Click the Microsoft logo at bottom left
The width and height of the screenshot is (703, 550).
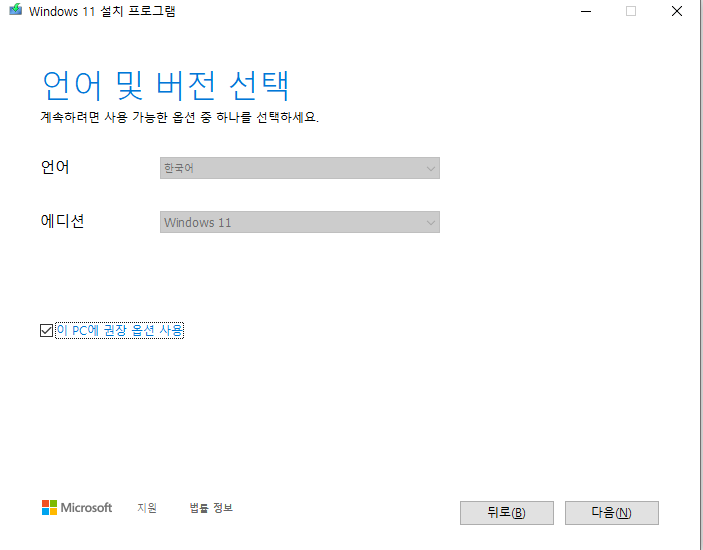point(77,507)
